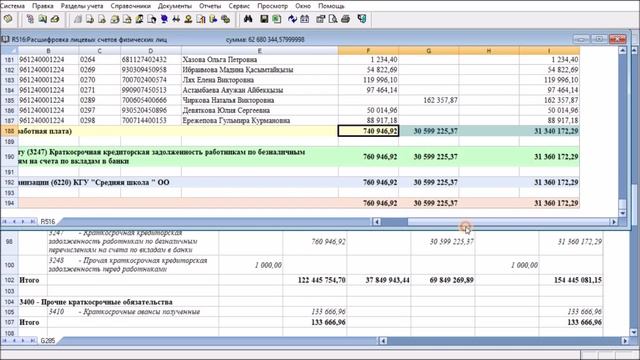Go to first sheet in R516 tab navigator
The image size is (640, 360).
click(x=5, y=222)
